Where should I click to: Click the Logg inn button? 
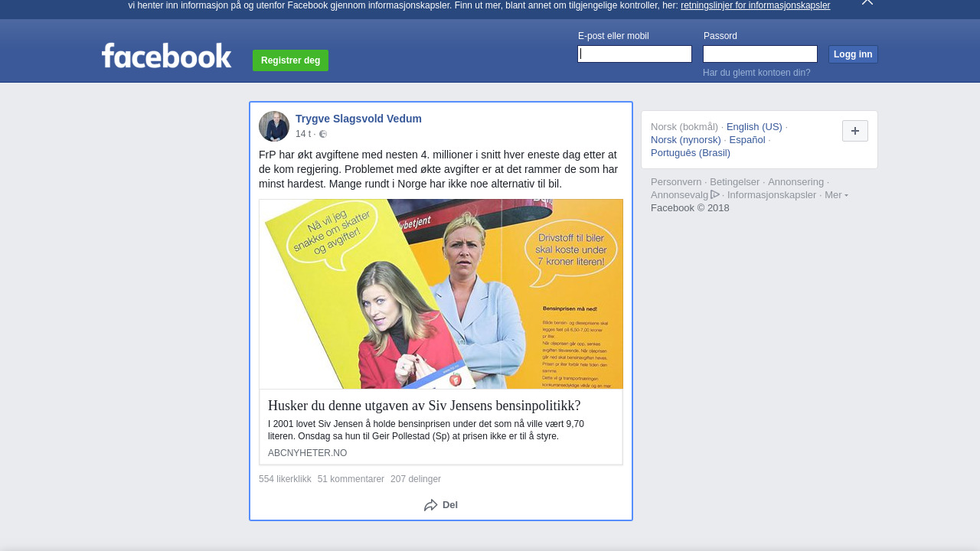tap(853, 54)
